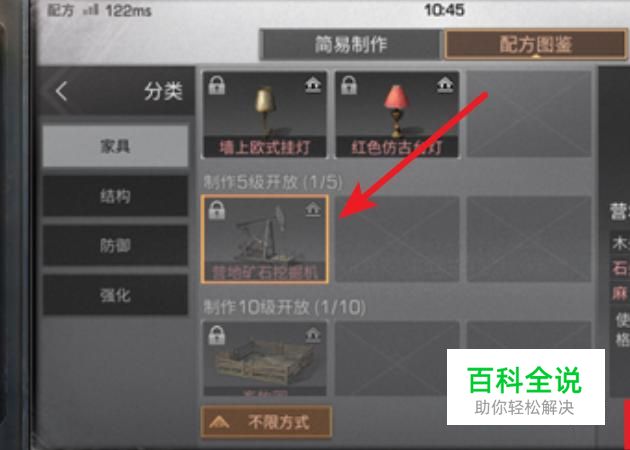Screen dimensions: 630x450
Task: Expand the 不限方式 filter dropdown
Action: pos(266,422)
